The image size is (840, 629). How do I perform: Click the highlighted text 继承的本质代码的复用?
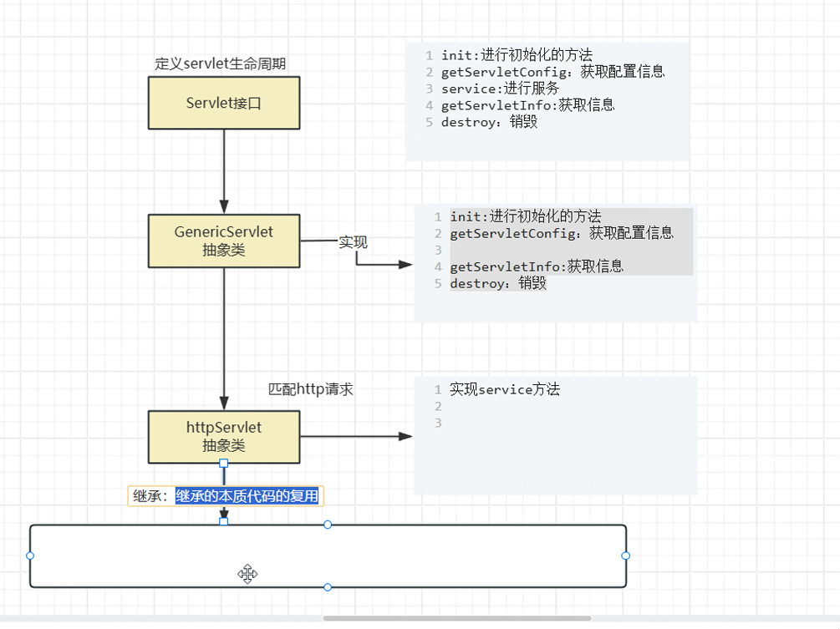click(x=247, y=495)
